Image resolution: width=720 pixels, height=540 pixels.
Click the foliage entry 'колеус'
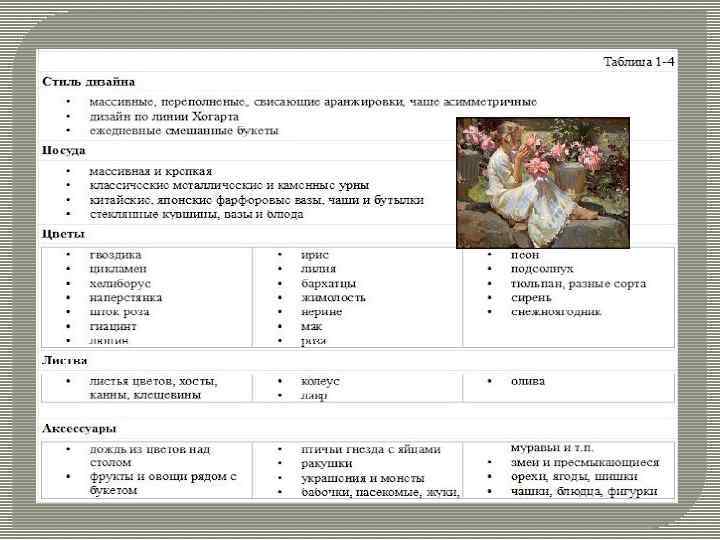click(x=320, y=381)
